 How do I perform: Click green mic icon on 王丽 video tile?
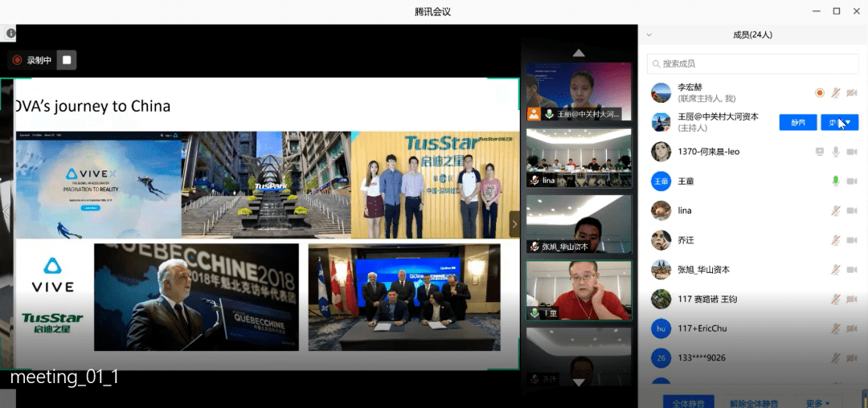click(550, 114)
